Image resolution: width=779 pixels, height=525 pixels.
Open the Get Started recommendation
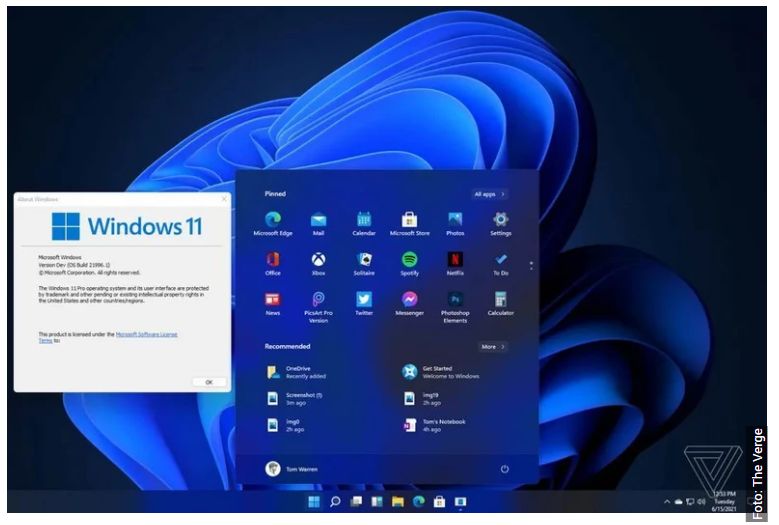(x=441, y=372)
